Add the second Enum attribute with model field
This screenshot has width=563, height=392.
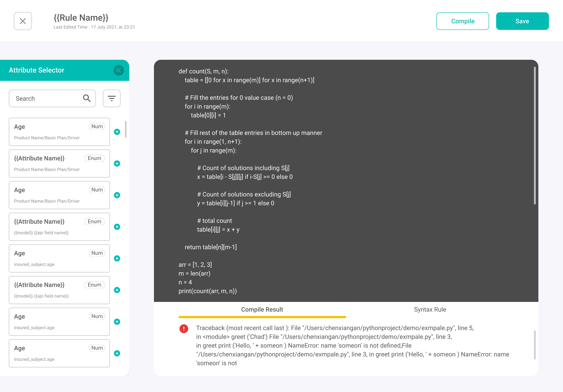point(117,227)
